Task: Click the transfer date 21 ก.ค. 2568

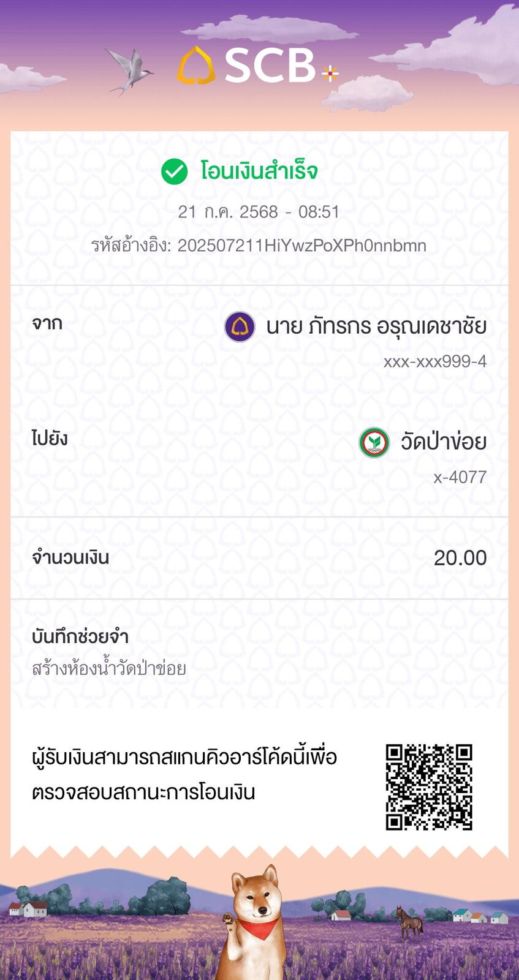Action: pyautogui.click(x=228, y=212)
